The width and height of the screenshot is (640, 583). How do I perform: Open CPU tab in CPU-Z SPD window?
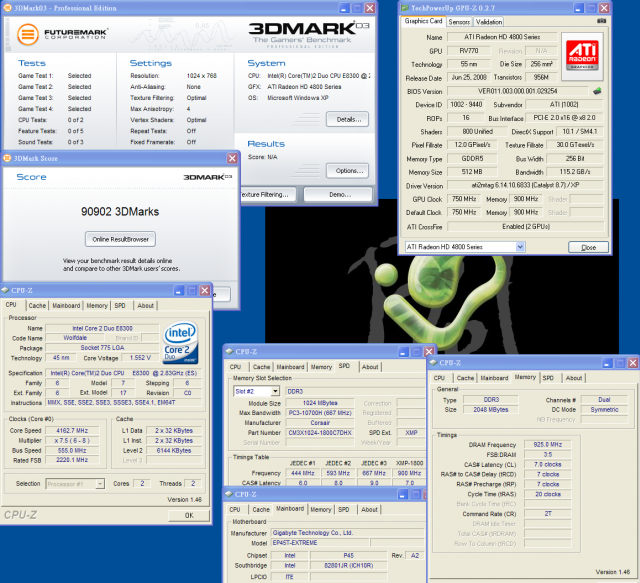coord(235,367)
